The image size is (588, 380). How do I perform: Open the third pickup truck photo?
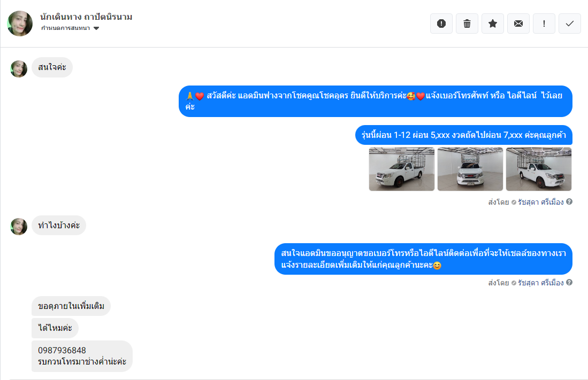(538, 169)
